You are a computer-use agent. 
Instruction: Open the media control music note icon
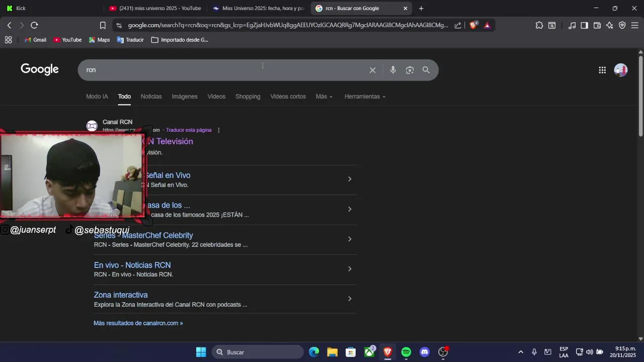point(572,25)
